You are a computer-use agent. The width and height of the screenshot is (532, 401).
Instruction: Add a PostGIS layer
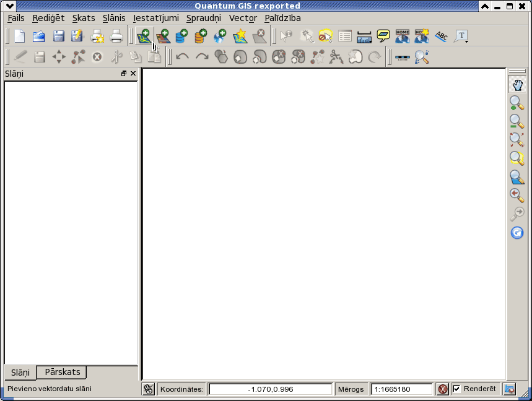point(182,36)
